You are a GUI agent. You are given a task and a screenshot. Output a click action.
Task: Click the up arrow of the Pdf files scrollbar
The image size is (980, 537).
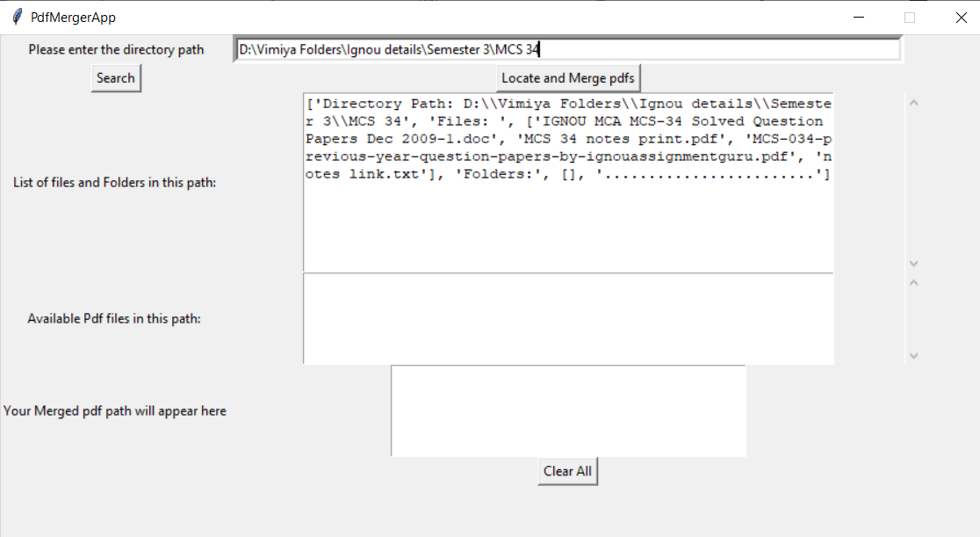tap(913, 283)
